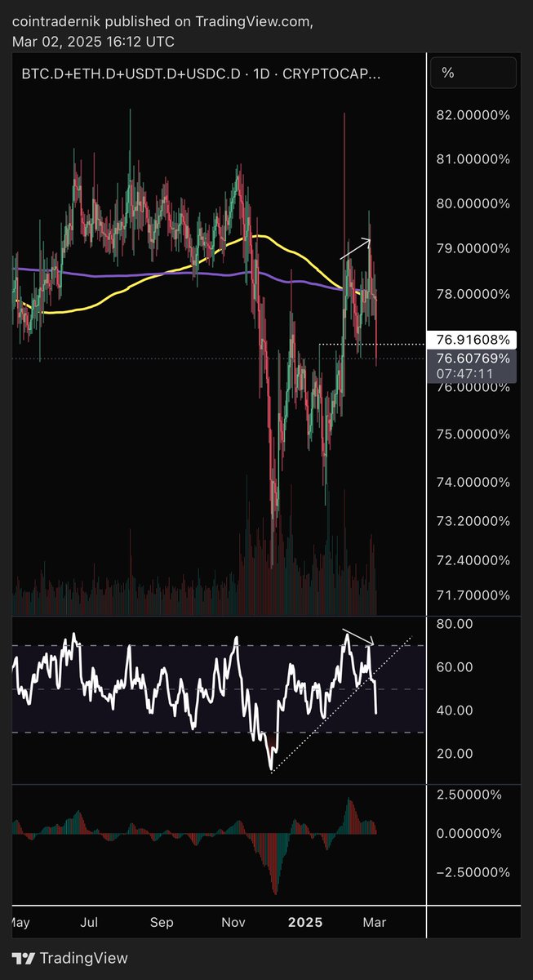This screenshot has width=533, height=980.
Task: Click the Sep time axis label
Action: tap(162, 923)
